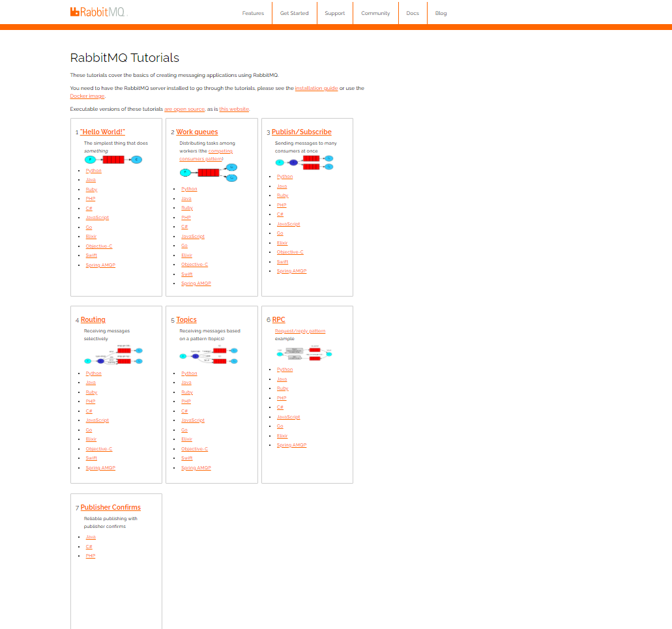The width and height of the screenshot is (672, 629).
Task: Open the Routing tutorial title
Action: pyautogui.click(x=93, y=319)
